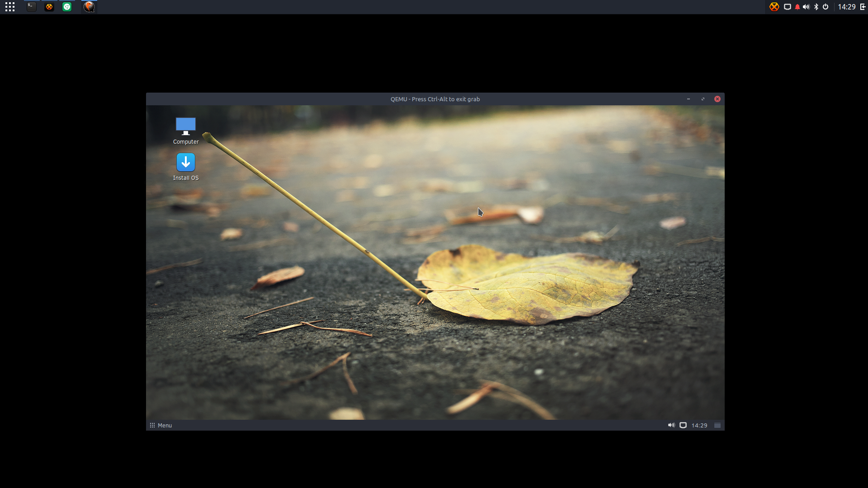Open the host volume control icon

(x=806, y=7)
